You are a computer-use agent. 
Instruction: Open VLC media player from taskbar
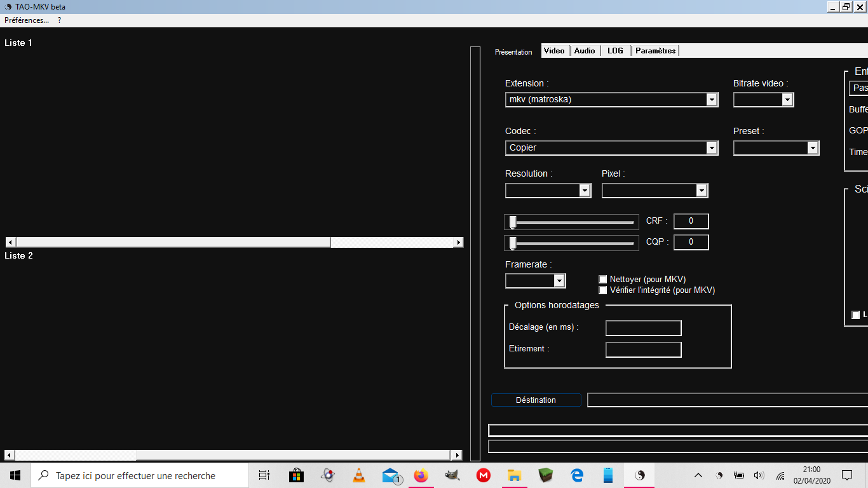point(358,475)
